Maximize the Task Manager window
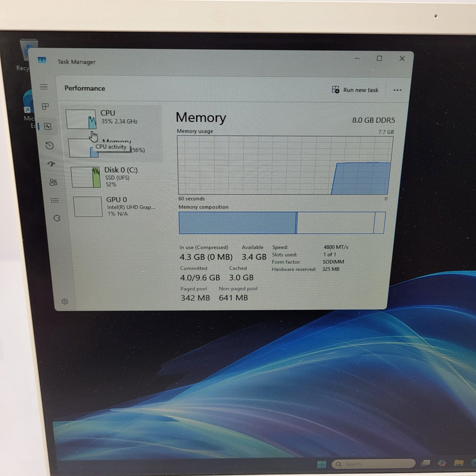The height and width of the screenshot is (476, 476). click(x=379, y=58)
